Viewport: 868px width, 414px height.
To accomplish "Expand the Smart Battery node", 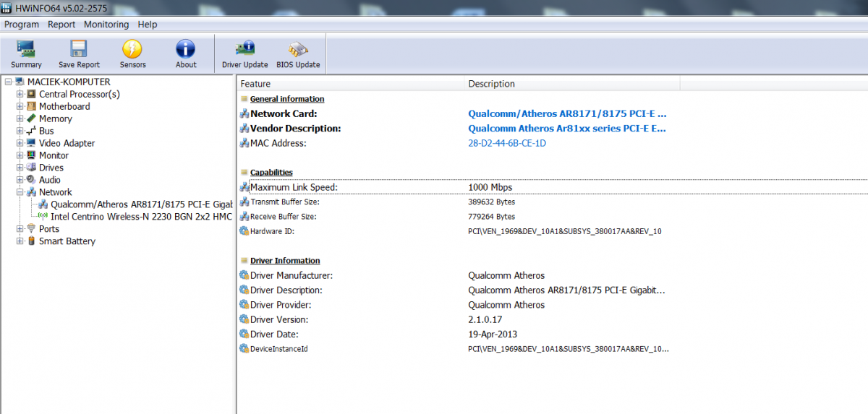I will (20, 241).
